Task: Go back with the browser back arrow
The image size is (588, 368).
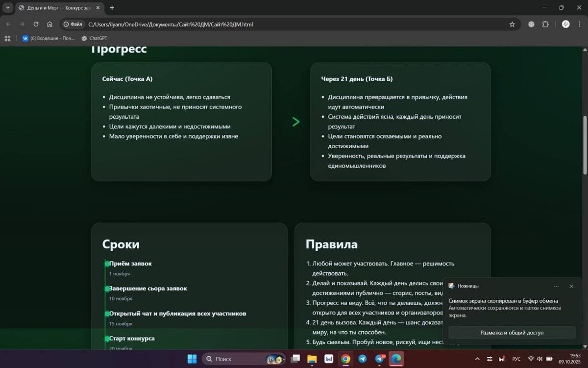Action: [x=8, y=24]
